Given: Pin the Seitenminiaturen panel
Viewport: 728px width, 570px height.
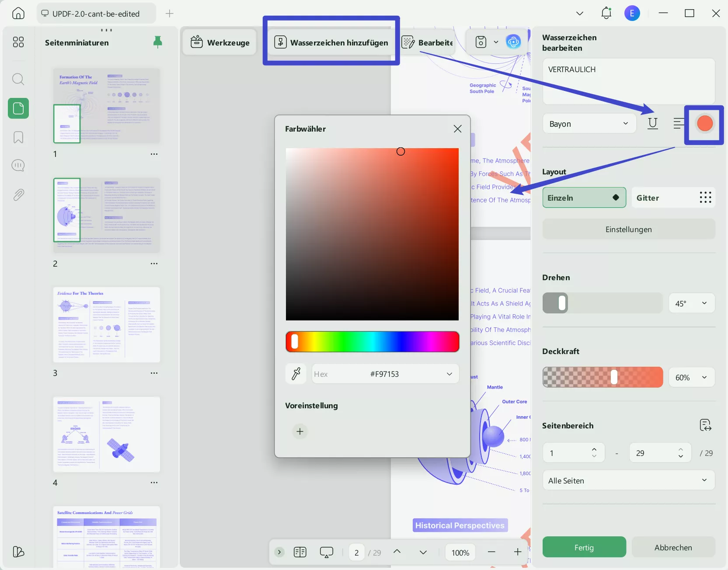Looking at the screenshot, I should click(158, 42).
